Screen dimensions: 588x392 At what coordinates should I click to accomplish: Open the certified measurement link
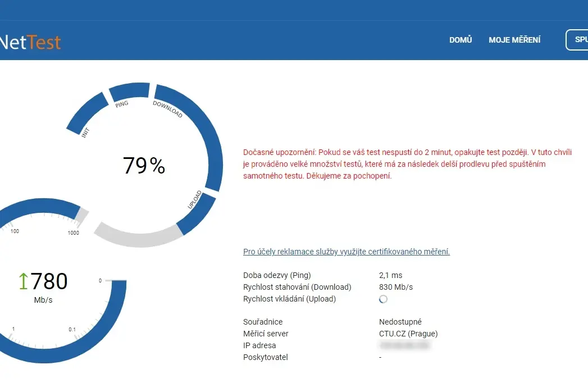346,252
